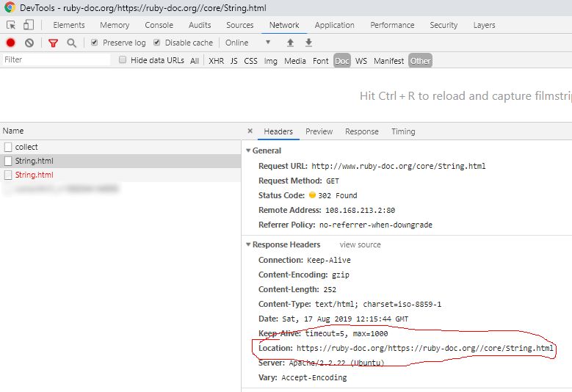Viewport: 572px width, 392px height.
Task: Switch to the Sources tab
Action: click(x=239, y=25)
